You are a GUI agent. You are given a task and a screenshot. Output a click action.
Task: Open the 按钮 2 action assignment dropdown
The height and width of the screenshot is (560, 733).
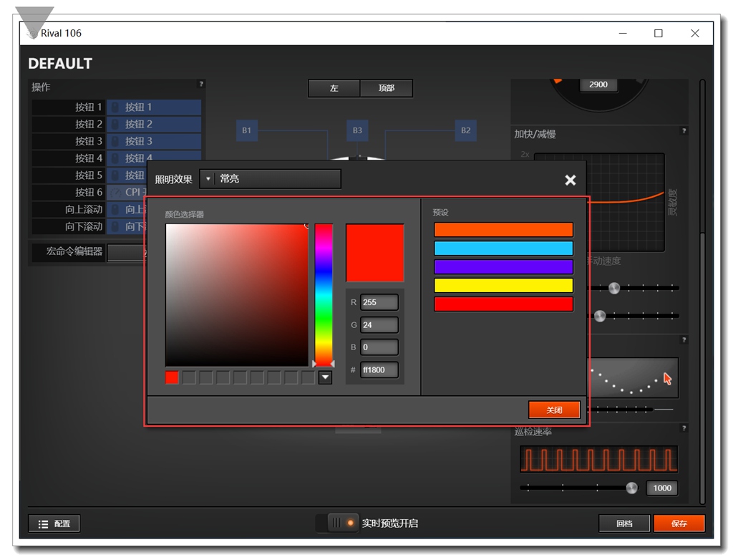tap(154, 125)
